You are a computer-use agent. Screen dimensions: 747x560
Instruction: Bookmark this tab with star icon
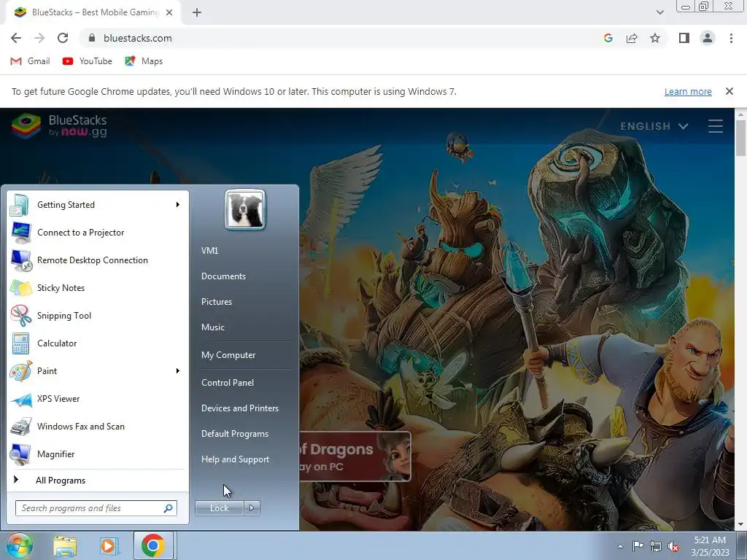pyautogui.click(x=655, y=38)
